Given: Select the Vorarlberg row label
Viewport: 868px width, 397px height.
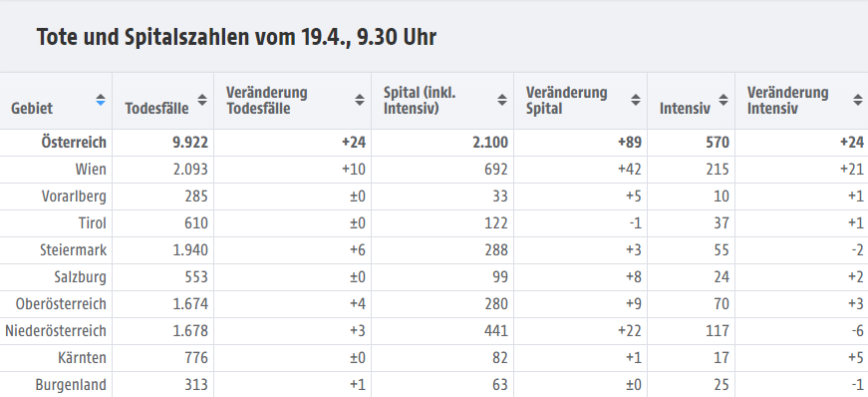Looking at the screenshot, I should click(74, 197).
